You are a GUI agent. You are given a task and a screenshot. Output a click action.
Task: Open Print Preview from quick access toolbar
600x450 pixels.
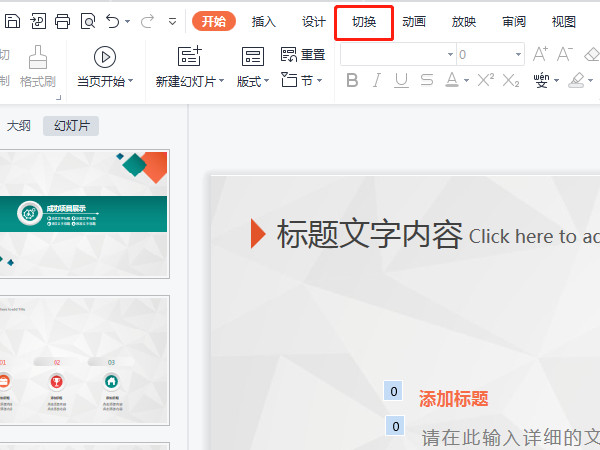pyautogui.click(x=88, y=21)
